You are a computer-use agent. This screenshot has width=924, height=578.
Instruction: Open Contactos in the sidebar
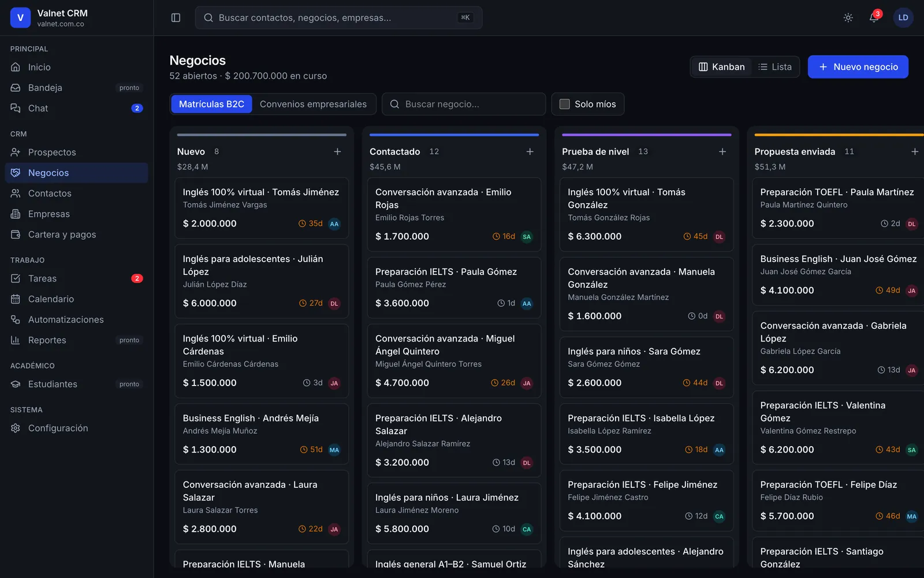point(76,194)
